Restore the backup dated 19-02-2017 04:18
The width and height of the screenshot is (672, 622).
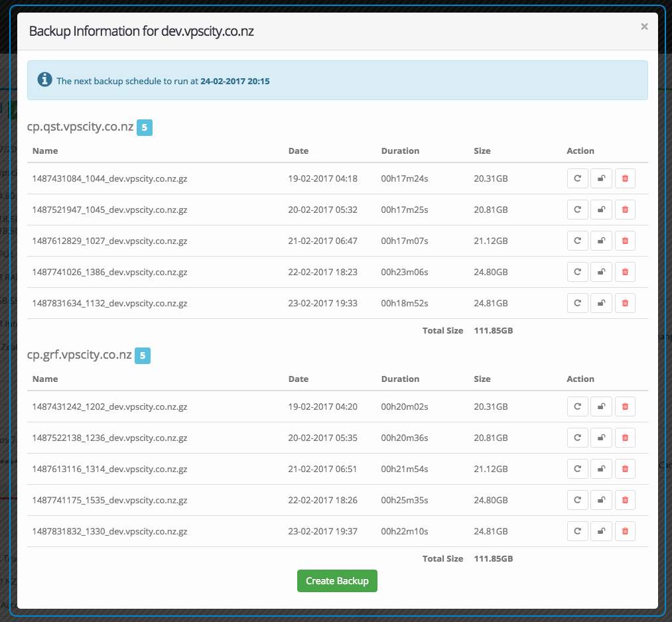click(577, 178)
